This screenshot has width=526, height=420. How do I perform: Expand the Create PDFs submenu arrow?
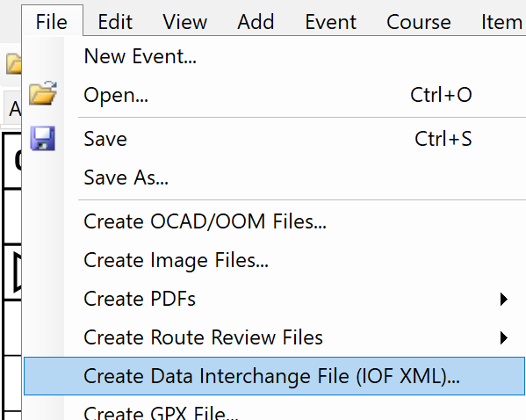tap(503, 299)
